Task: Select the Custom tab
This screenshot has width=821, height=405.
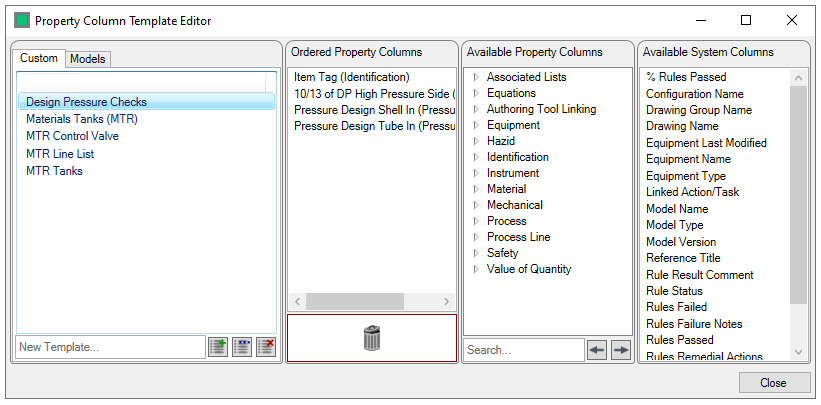Action: [39, 58]
